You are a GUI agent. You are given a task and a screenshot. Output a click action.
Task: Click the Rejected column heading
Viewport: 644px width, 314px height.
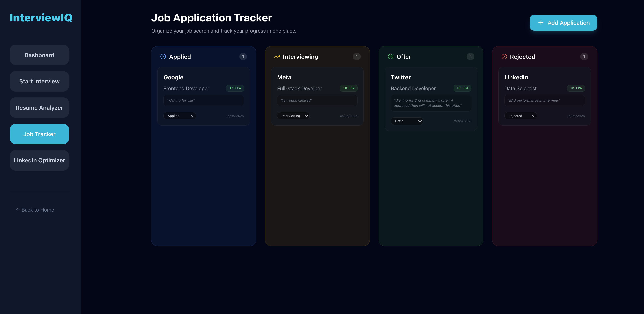click(x=522, y=57)
